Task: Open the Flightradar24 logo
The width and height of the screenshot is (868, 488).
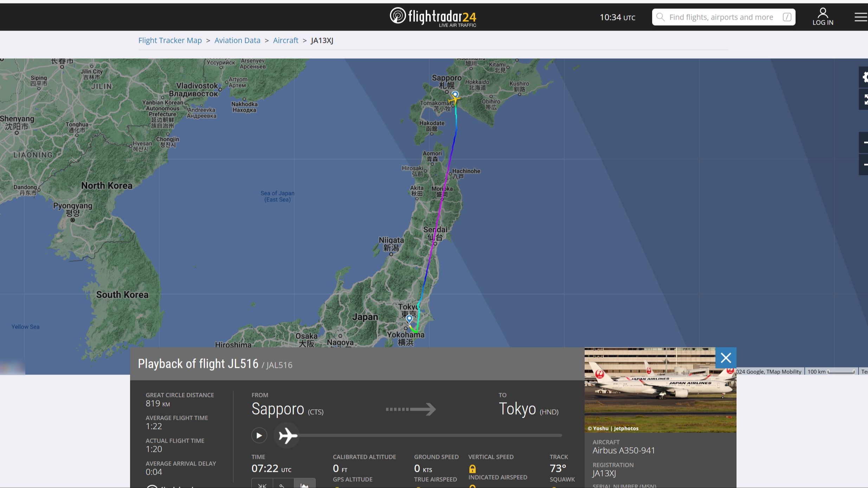Action: pos(433,17)
